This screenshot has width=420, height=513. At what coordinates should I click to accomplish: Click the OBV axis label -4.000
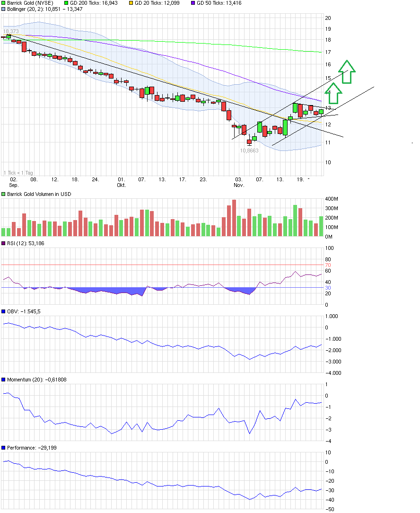coord(333,373)
